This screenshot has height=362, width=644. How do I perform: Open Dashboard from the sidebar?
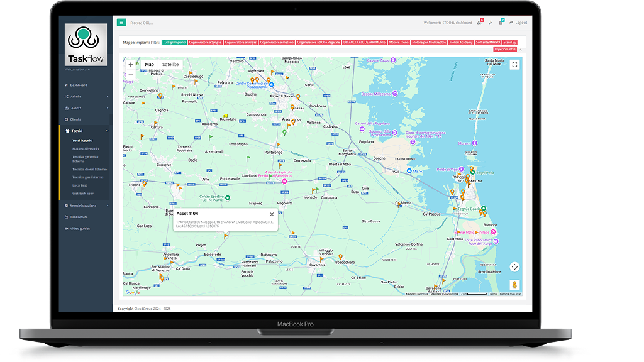pos(79,85)
